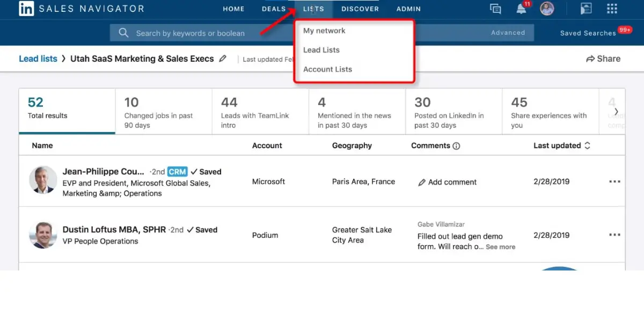Click the LinkedIn Sales Navigator logo
Viewport: 644px width, 322px height.
click(82, 9)
